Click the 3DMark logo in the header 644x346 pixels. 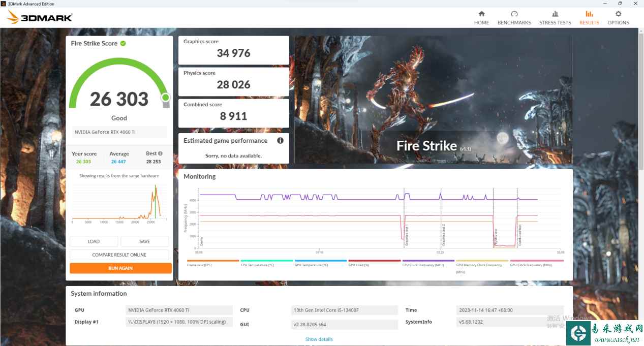(39, 18)
